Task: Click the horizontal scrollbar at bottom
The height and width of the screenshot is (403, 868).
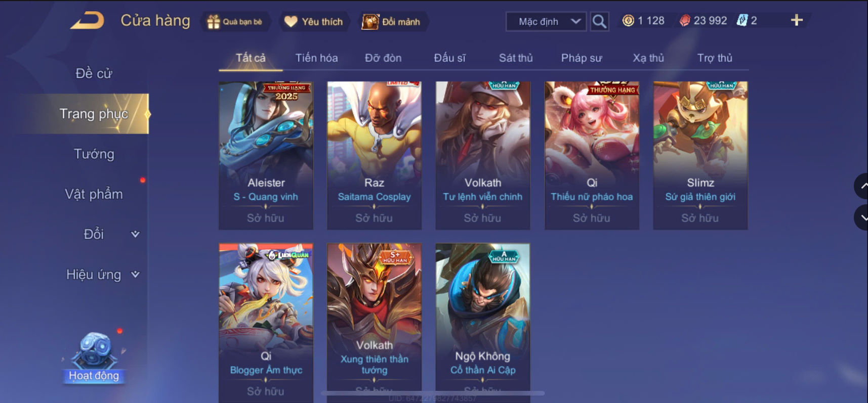Action: pos(433,393)
